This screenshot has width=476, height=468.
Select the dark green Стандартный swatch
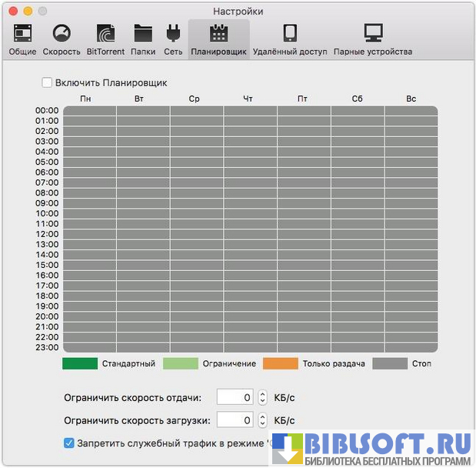80,363
